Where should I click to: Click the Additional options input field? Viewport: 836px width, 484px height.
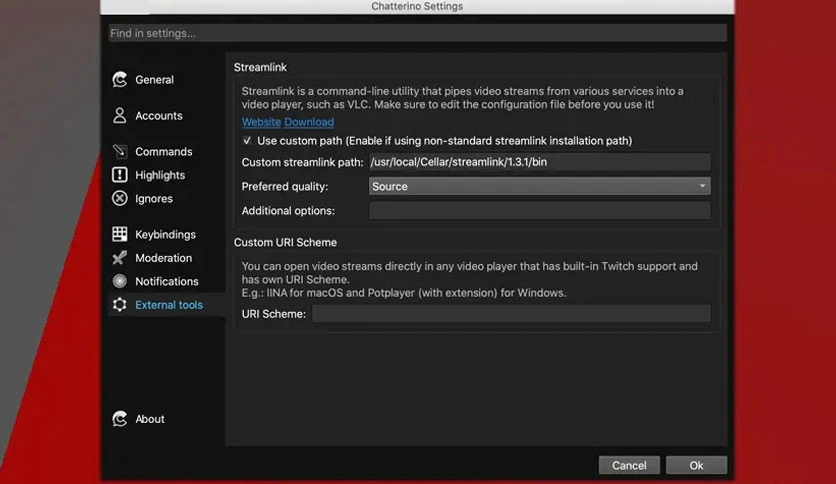[x=539, y=211]
